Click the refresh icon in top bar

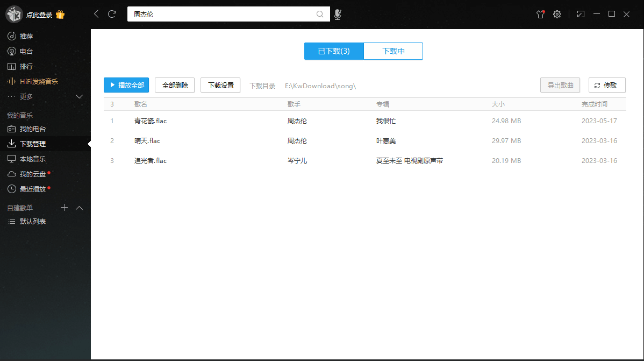[112, 14]
